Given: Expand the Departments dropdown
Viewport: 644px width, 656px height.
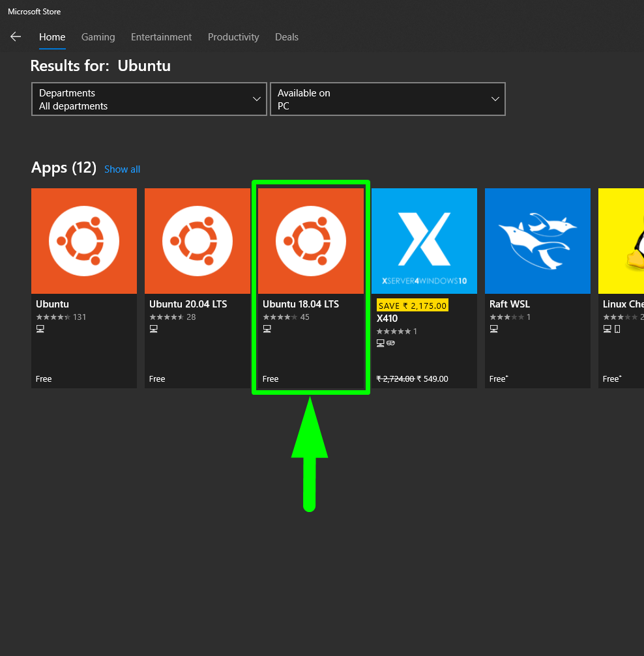Looking at the screenshot, I should coord(149,99).
